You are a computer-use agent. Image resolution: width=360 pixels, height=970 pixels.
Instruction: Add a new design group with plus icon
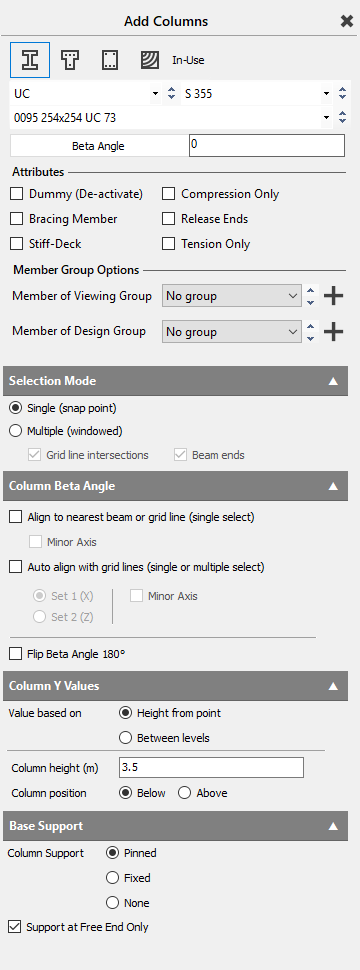(333, 332)
